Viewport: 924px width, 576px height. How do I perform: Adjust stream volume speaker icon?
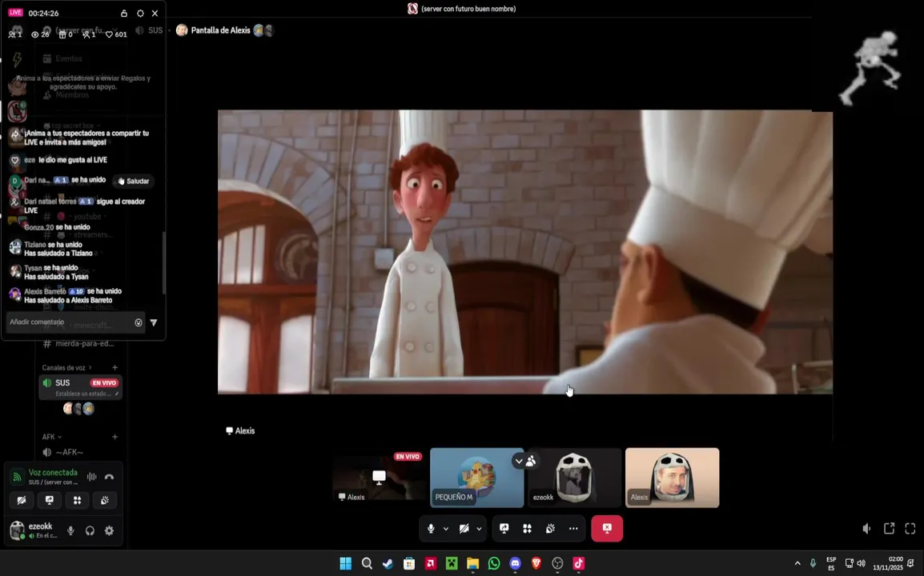click(x=867, y=528)
